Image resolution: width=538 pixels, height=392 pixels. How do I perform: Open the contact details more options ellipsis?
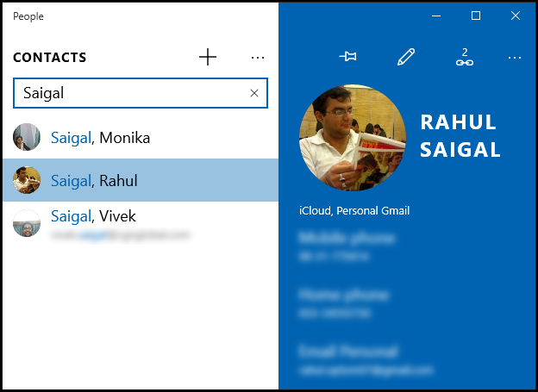coord(515,58)
